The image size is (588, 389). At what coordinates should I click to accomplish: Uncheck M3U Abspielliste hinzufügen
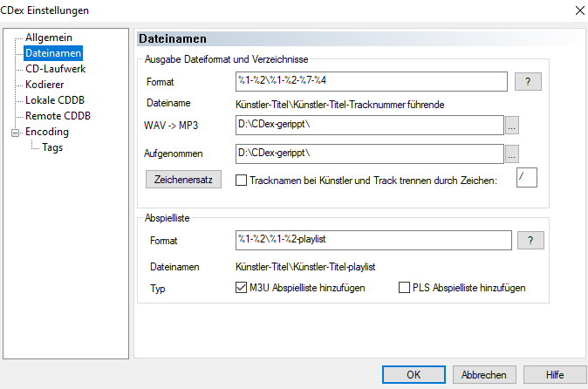[x=242, y=288]
